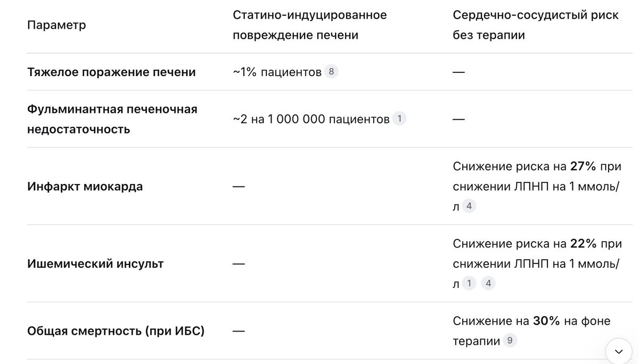The height and width of the screenshot is (364, 639).
Task: Click the bold 27% risk reduction text
Action: [583, 166]
